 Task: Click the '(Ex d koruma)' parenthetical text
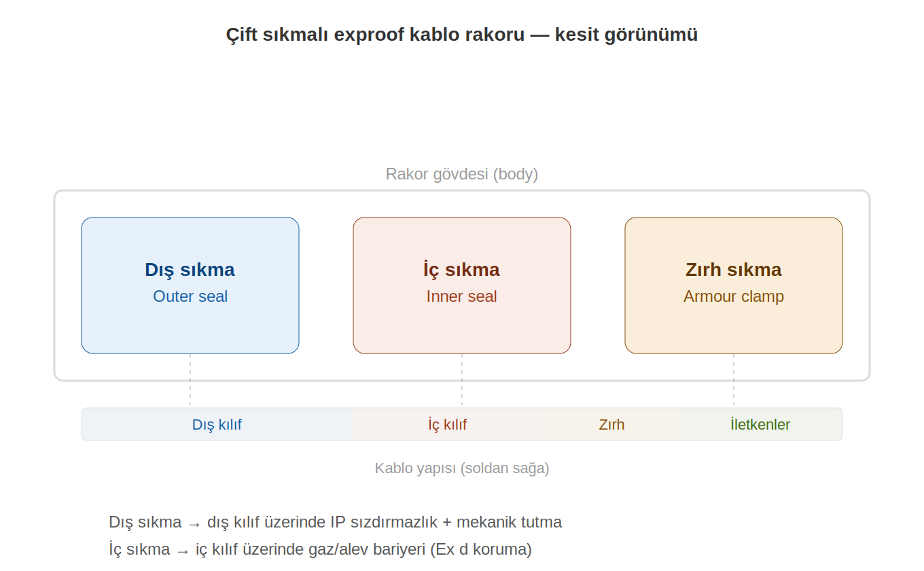pos(481,549)
